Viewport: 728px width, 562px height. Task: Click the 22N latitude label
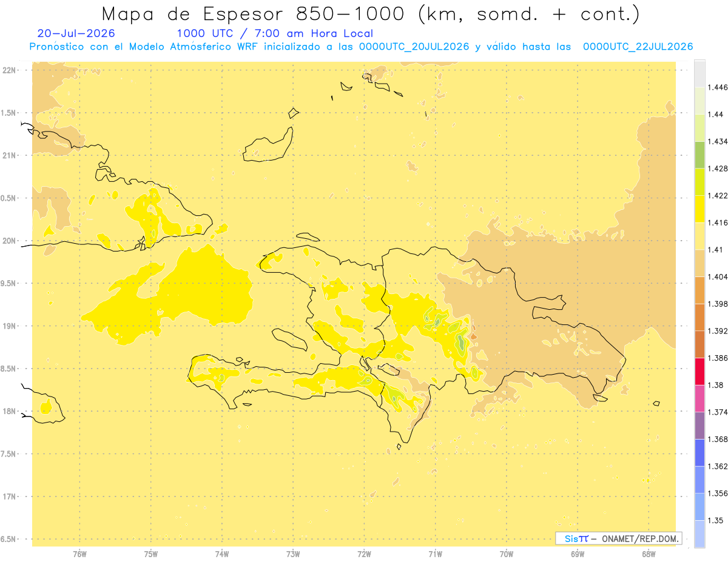10,70
